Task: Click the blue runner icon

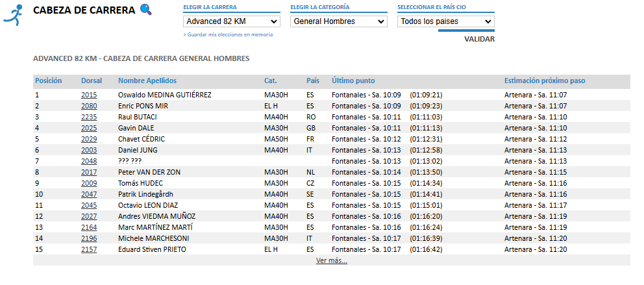Action: pyautogui.click(x=13, y=16)
